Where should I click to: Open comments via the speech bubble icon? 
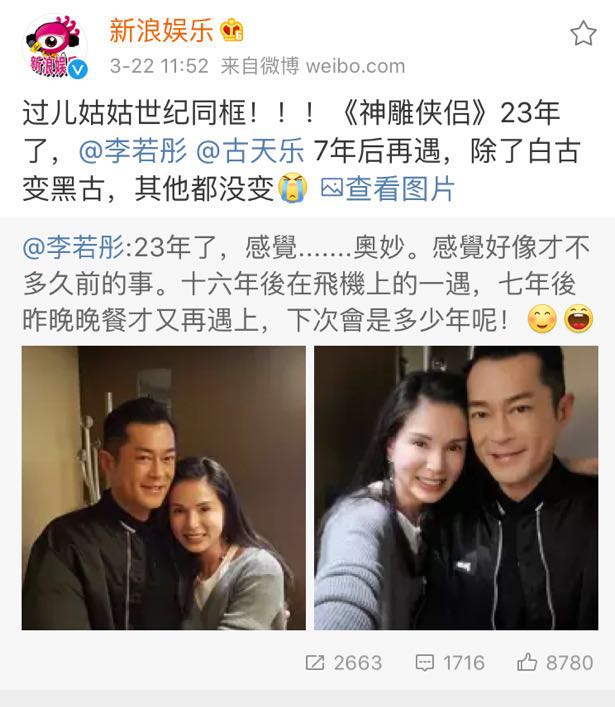click(424, 663)
